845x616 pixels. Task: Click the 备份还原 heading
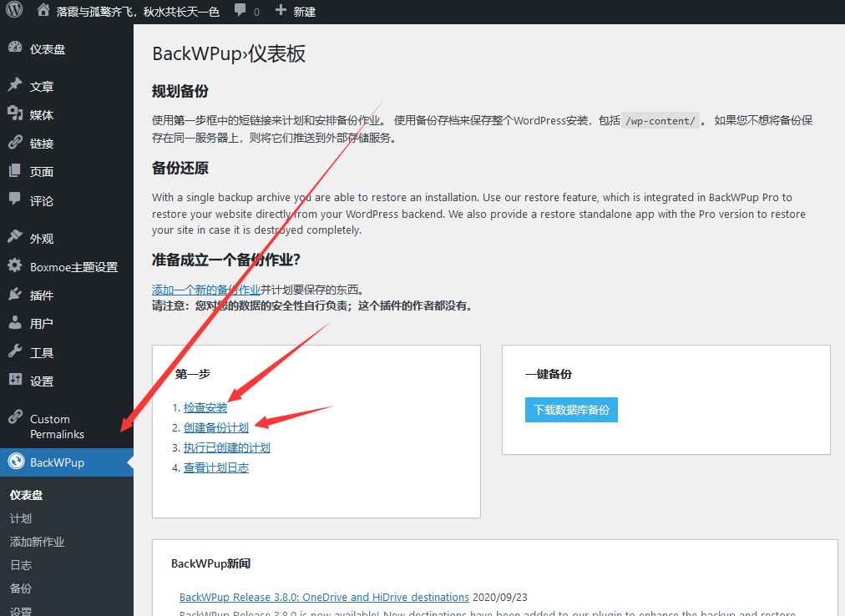coord(180,168)
